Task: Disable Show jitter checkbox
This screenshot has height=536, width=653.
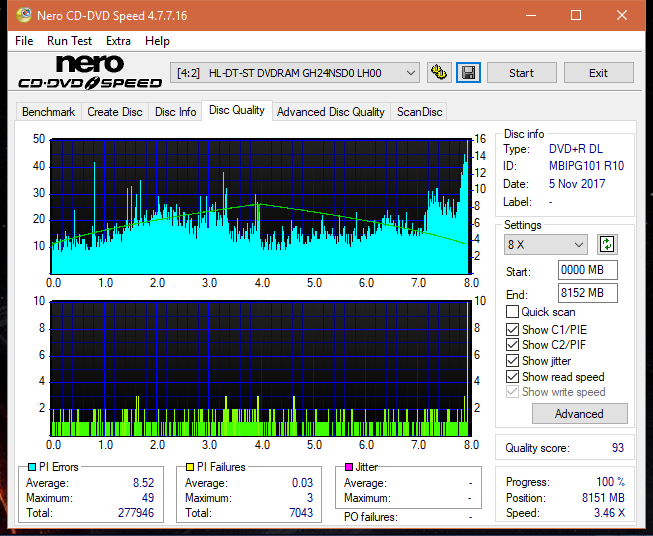Action: pos(512,361)
